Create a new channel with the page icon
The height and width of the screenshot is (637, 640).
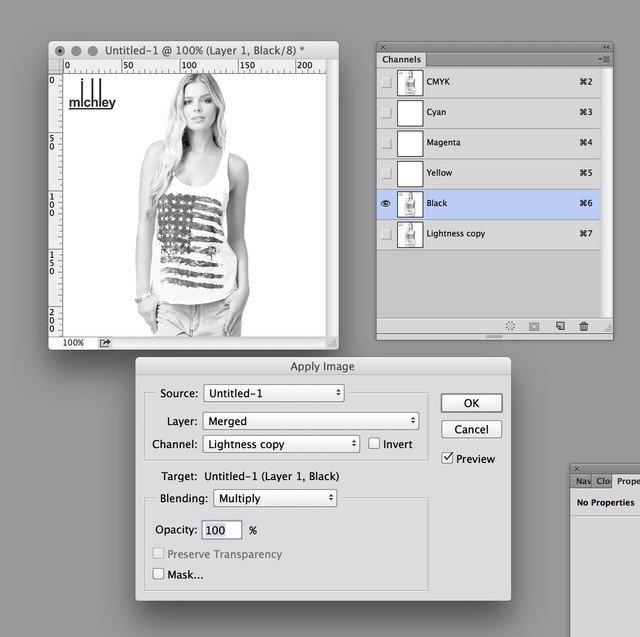pos(560,326)
